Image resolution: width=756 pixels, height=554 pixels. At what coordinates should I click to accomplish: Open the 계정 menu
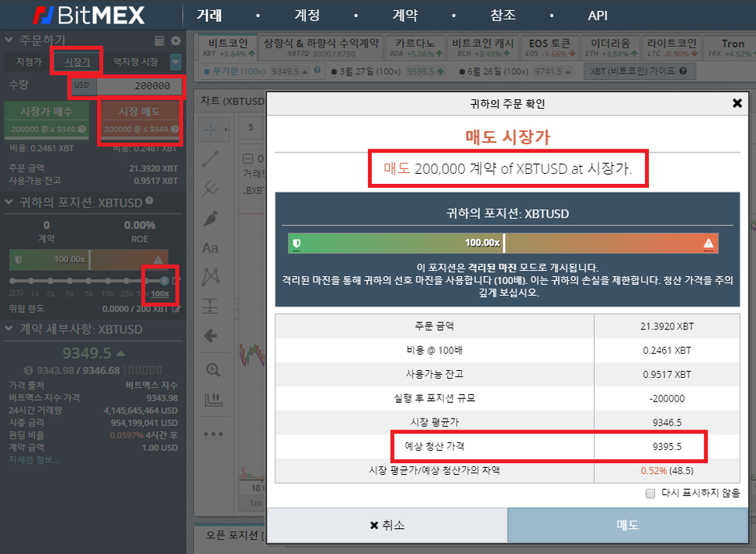point(307,16)
